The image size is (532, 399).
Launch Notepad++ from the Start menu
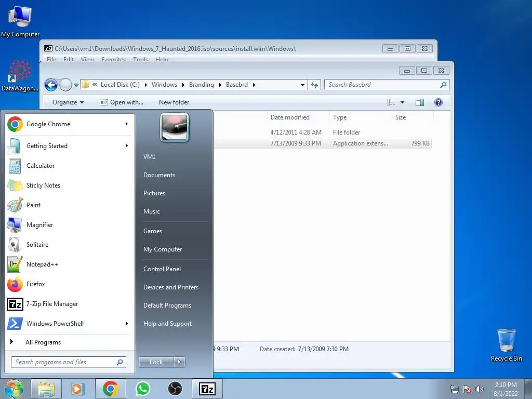70,264
